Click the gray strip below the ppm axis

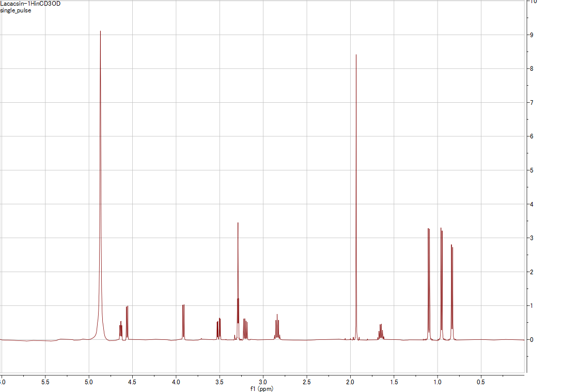click(x=258, y=374)
